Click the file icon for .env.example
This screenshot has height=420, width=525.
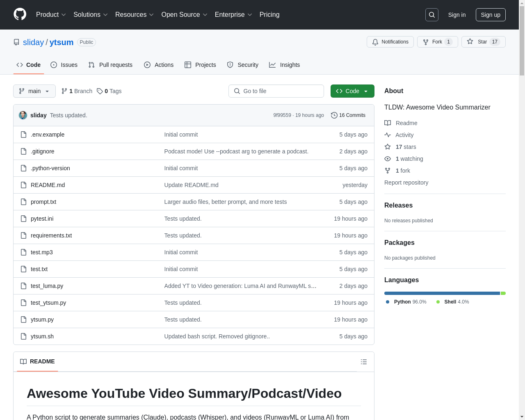(24, 135)
